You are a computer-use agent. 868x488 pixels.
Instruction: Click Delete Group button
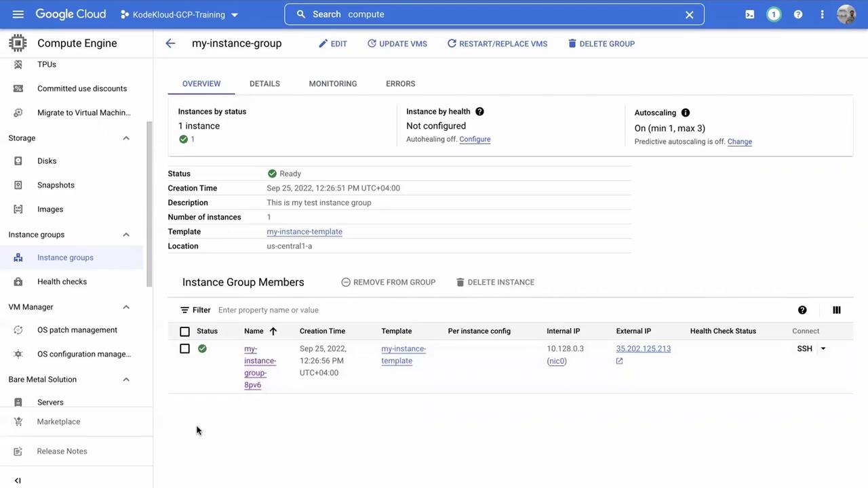[x=601, y=43]
